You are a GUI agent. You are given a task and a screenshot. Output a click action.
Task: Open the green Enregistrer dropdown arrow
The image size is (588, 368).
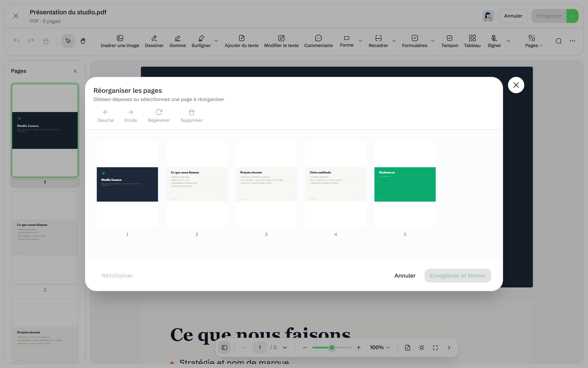tap(572, 16)
